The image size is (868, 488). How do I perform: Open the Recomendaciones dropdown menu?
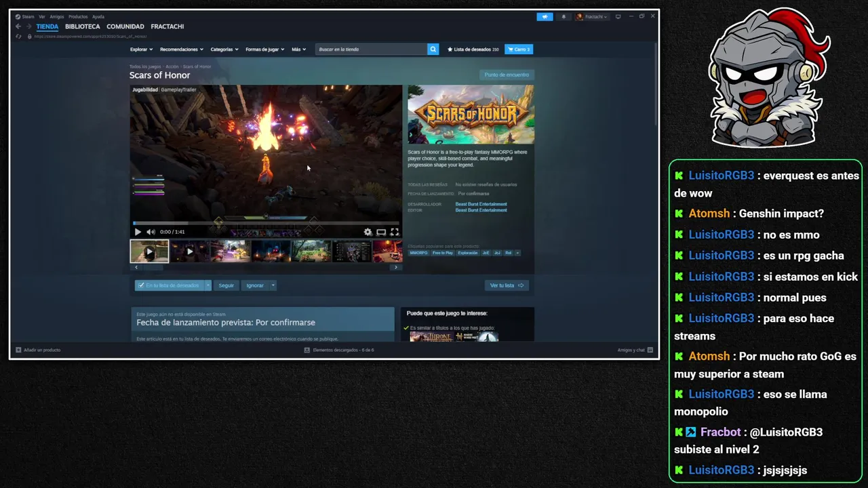tap(182, 49)
